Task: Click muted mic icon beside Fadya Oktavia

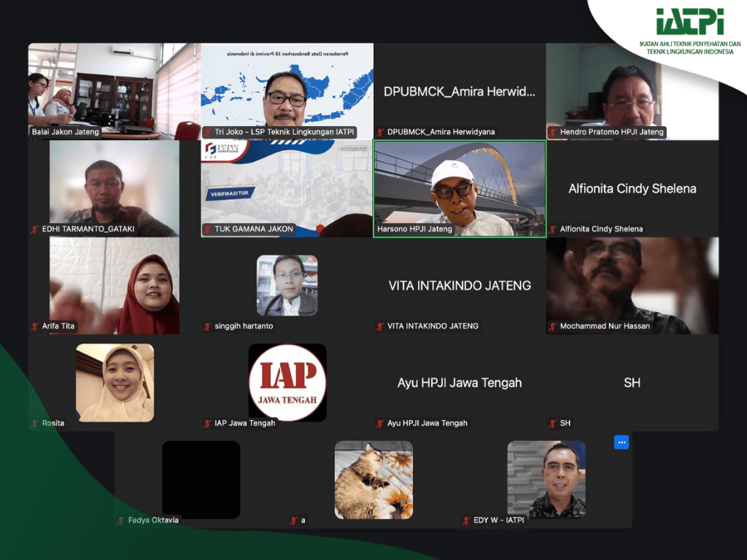Action: point(121,521)
